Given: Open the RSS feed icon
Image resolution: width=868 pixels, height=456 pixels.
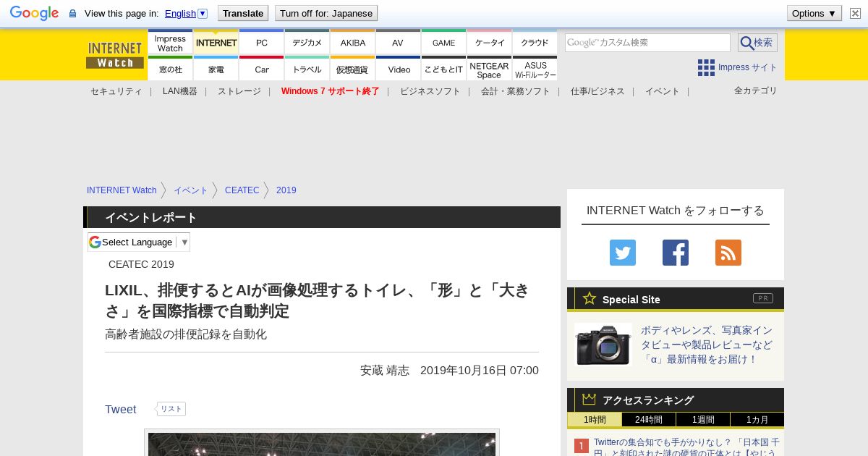Looking at the screenshot, I should click(x=728, y=253).
